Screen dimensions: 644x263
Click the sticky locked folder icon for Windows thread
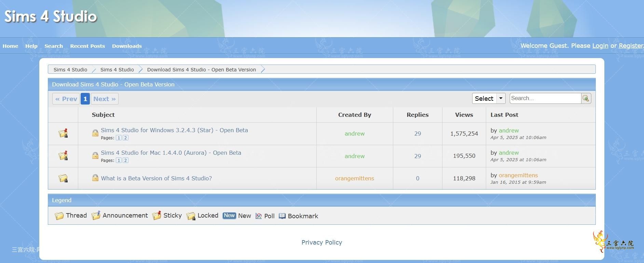[63, 133]
